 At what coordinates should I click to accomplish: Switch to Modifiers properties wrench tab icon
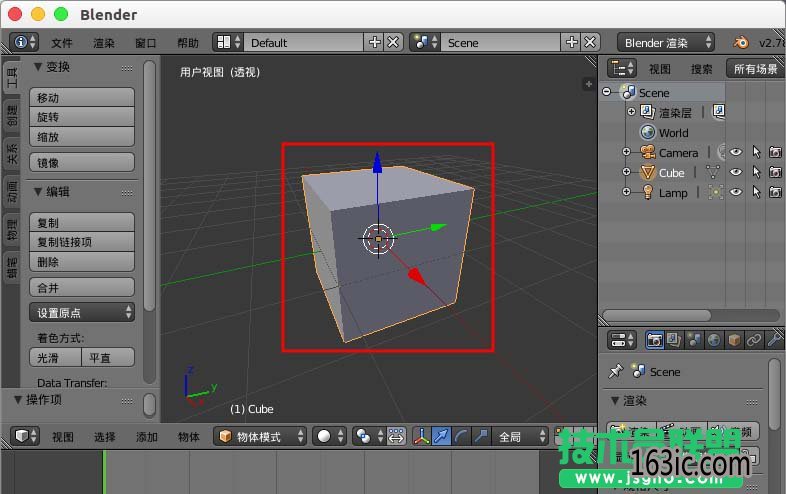click(x=774, y=340)
